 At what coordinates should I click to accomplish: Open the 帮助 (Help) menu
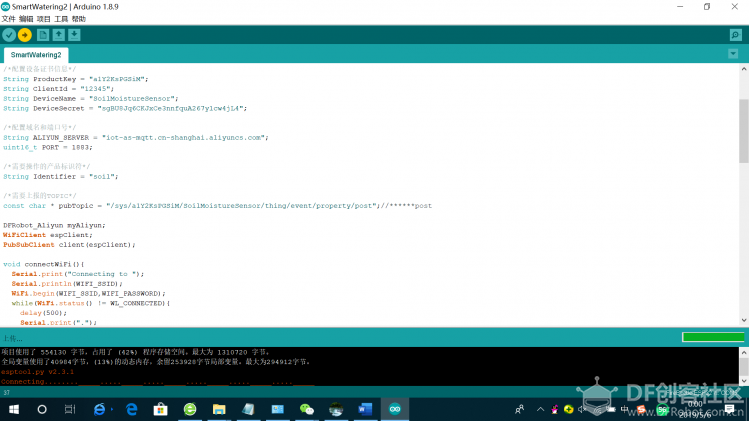pyautogui.click(x=79, y=19)
